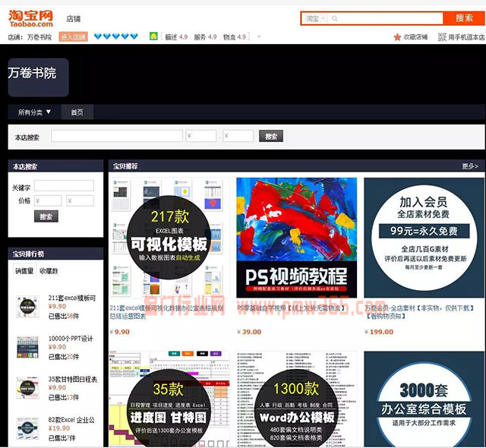Open the 10000个PPT设计 ranking link
Viewport: 486px width, 448px height.
tap(71, 339)
